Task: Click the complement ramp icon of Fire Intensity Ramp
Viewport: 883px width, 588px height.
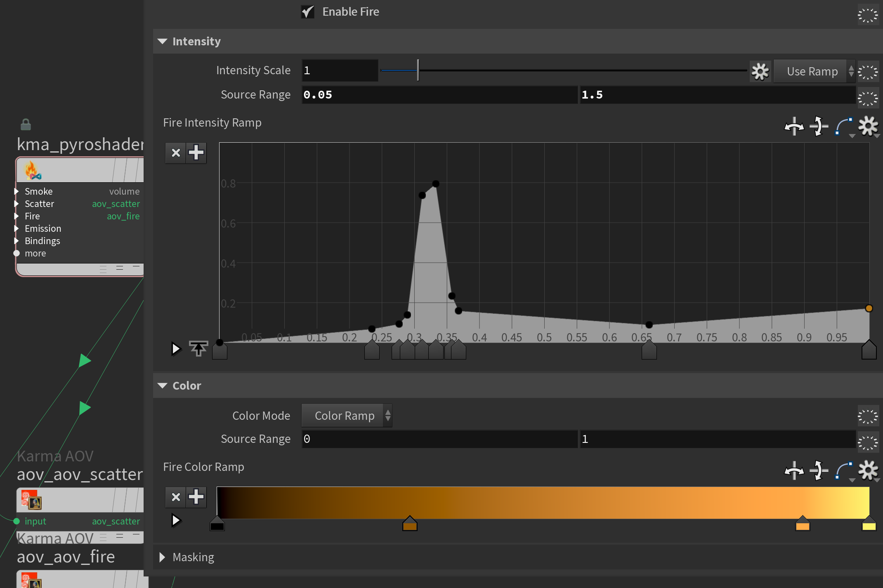Action: click(818, 126)
